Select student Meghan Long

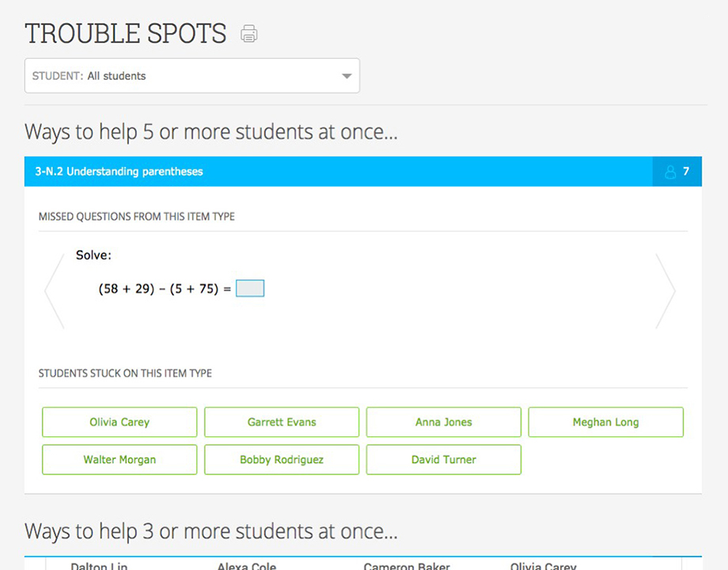tap(605, 422)
